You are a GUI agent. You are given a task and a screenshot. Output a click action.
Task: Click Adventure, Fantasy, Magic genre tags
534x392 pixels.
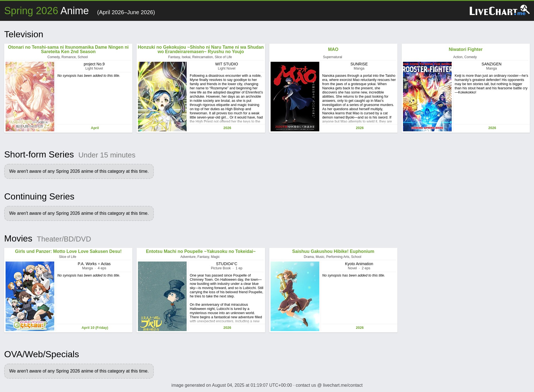click(x=200, y=257)
